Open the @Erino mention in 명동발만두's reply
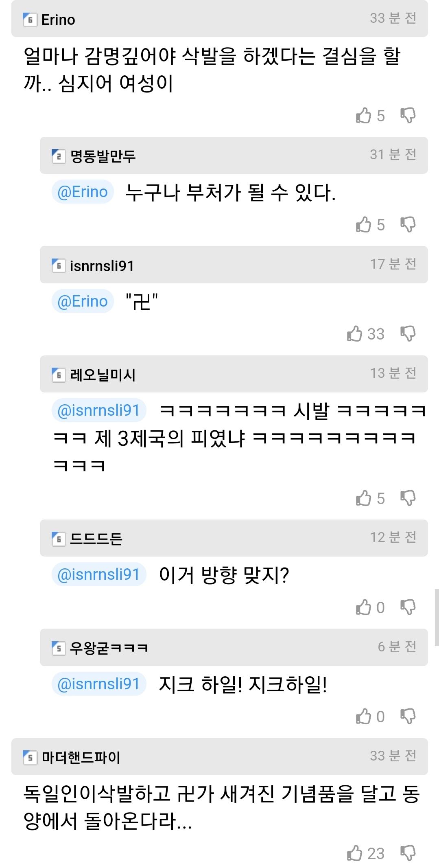The height and width of the screenshot is (868, 439). [83, 192]
